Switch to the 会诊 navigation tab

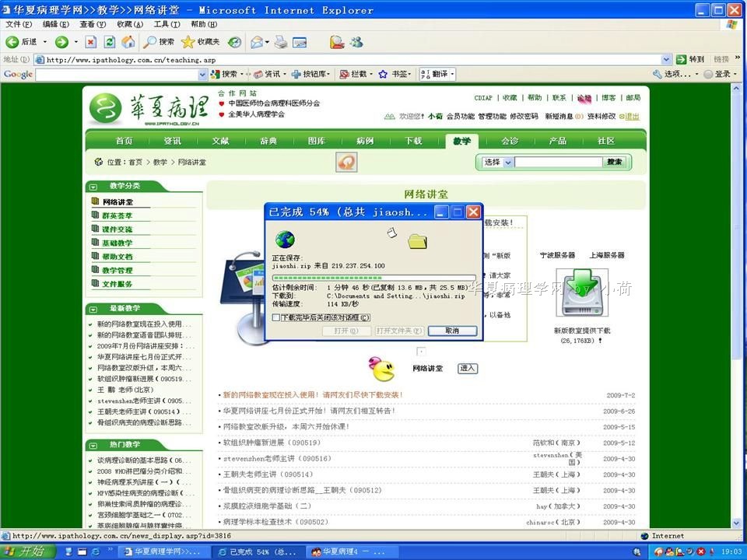pos(510,141)
